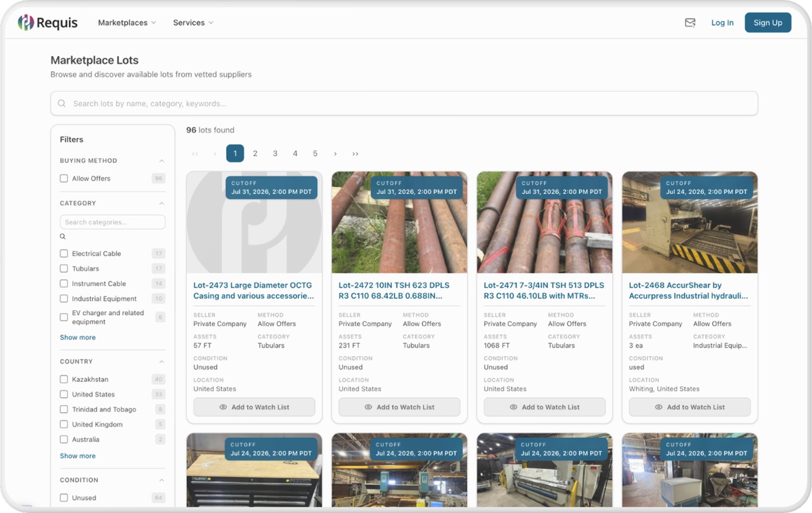
Task: Click the previous page arrow
Action: pos(215,154)
